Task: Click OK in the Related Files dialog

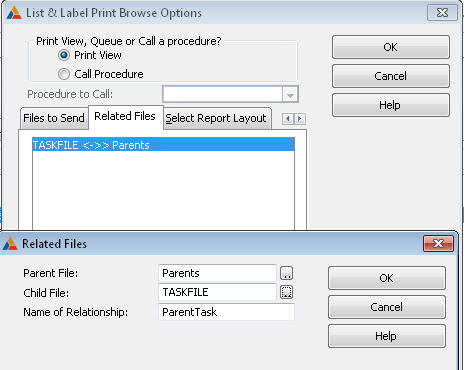Action: coord(387,278)
